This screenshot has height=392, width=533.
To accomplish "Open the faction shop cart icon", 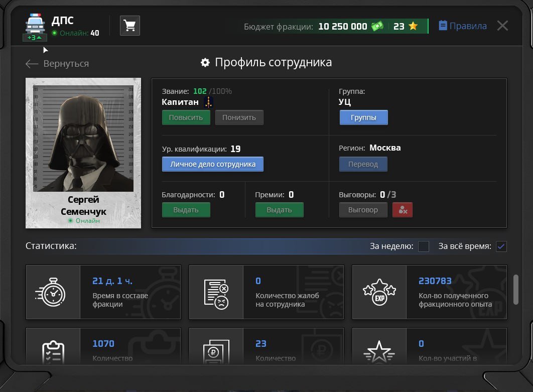I will tap(130, 26).
